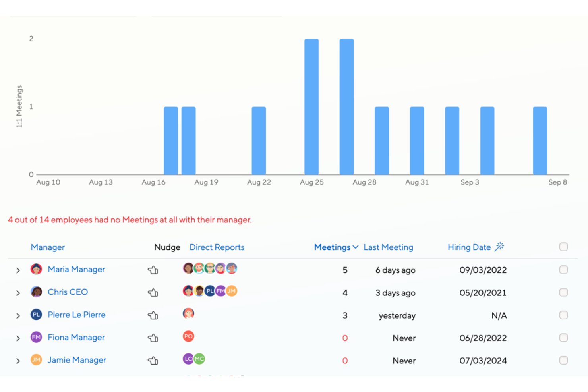Open Maria Manager's avatar
588x392 pixels.
pos(36,269)
